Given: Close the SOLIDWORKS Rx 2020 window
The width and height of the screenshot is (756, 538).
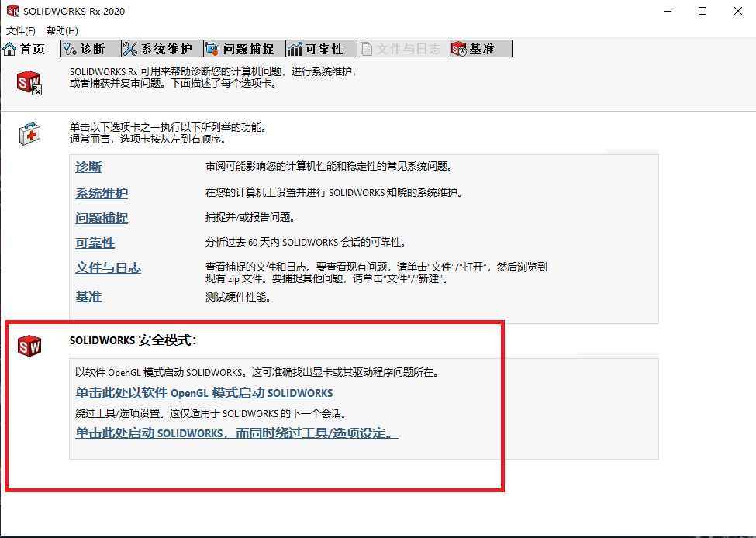Looking at the screenshot, I should point(737,11).
